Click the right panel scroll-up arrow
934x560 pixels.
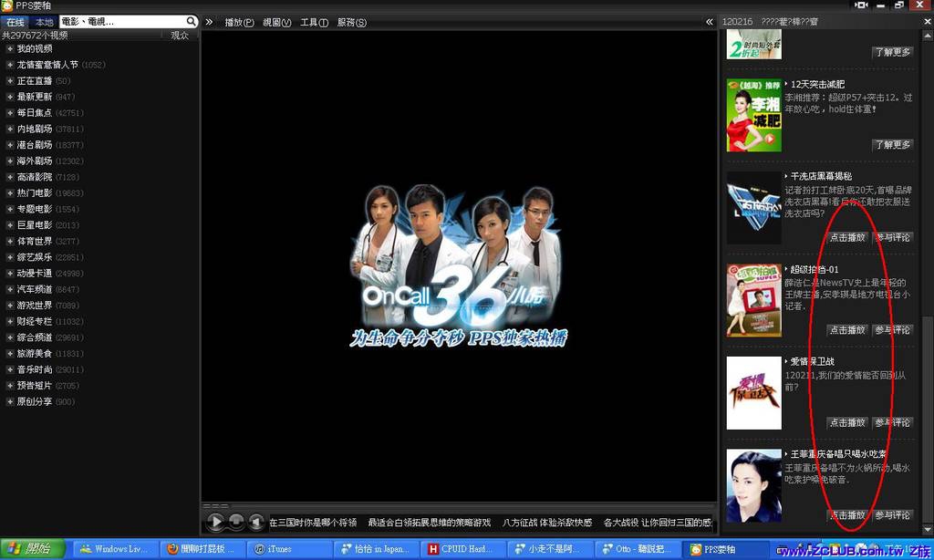[928, 36]
